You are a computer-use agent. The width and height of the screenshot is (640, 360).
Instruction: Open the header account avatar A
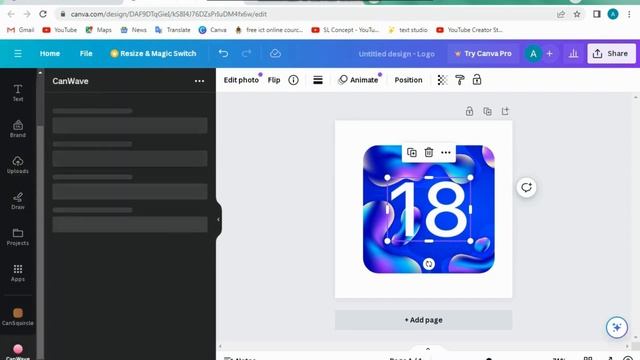tap(533, 54)
